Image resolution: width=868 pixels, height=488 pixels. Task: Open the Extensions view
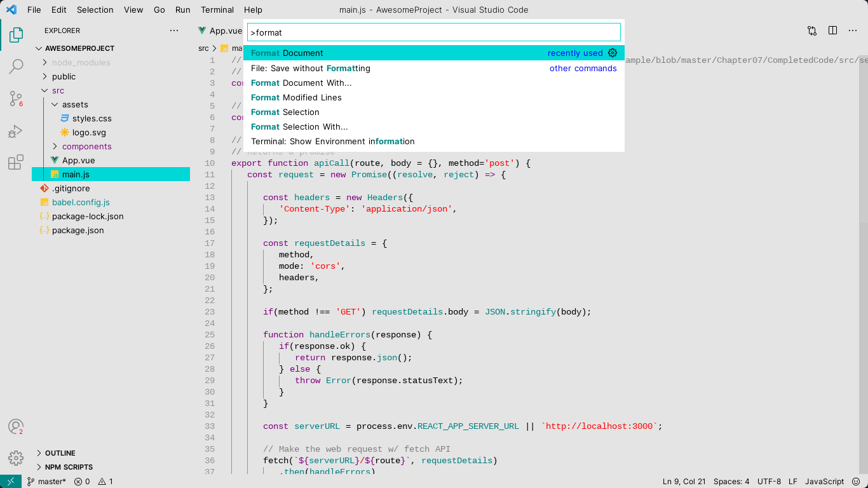[16, 163]
